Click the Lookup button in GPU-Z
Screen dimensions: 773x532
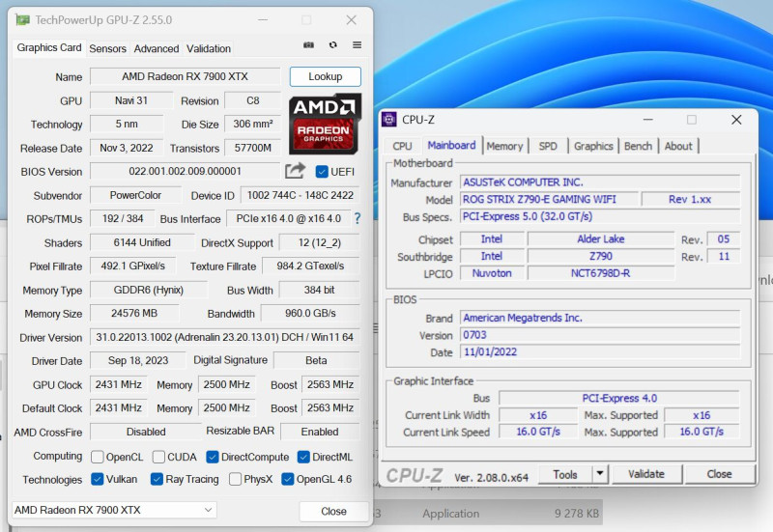[326, 76]
